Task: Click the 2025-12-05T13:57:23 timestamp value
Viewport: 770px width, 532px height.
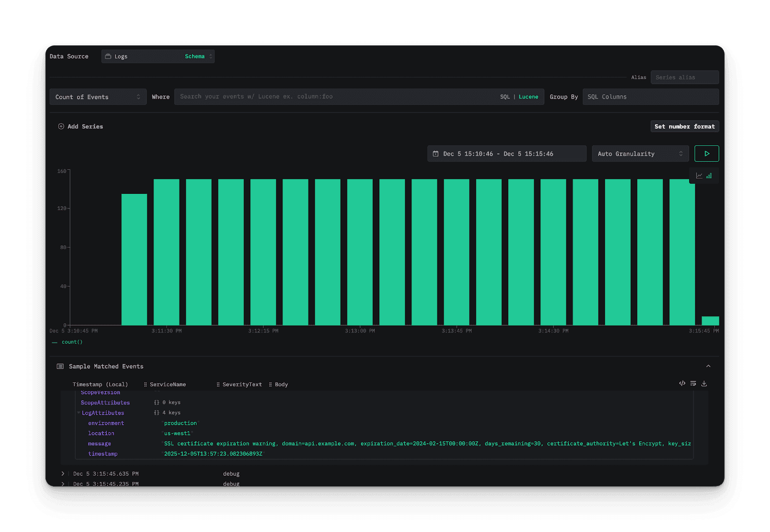Action: pyautogui.click(x=213, y=454)
